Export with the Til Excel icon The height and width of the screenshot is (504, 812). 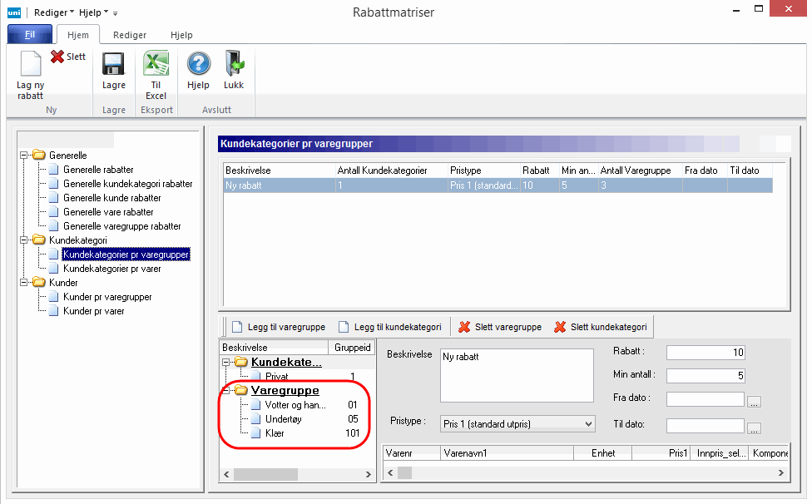point(156,65)
